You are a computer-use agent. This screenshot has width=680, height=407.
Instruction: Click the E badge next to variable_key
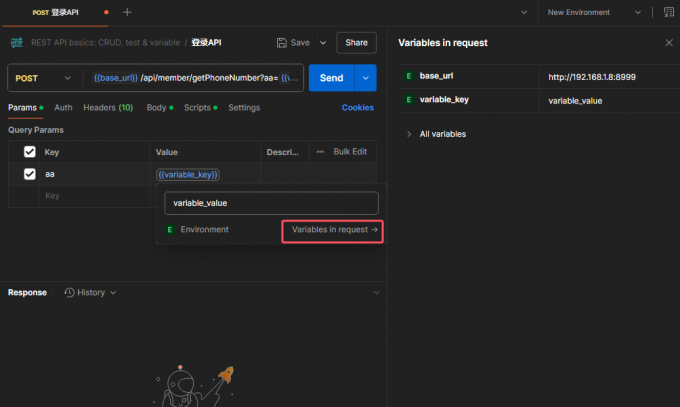[x=409, y=100]
